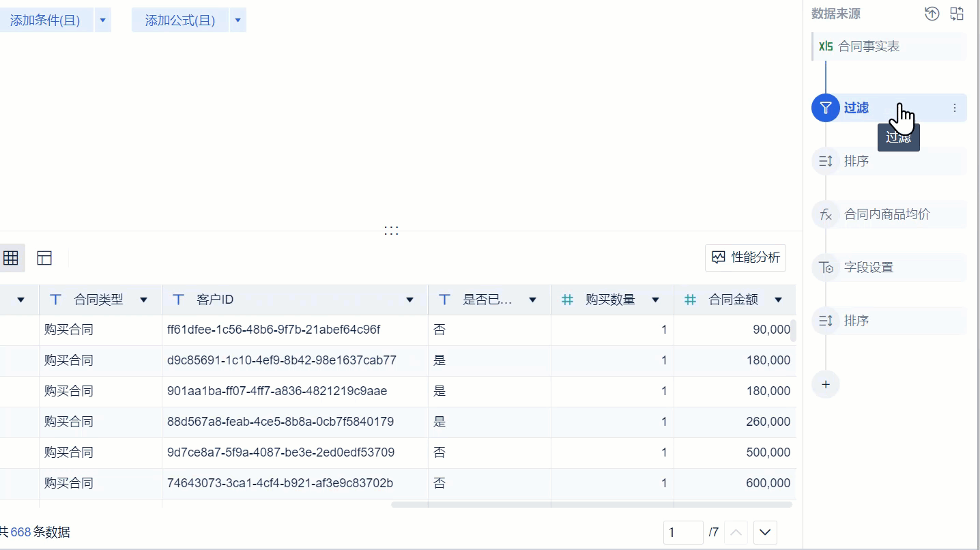Add a new step with the plus icon
Screen dimensions: 980x550
(826, 384)
